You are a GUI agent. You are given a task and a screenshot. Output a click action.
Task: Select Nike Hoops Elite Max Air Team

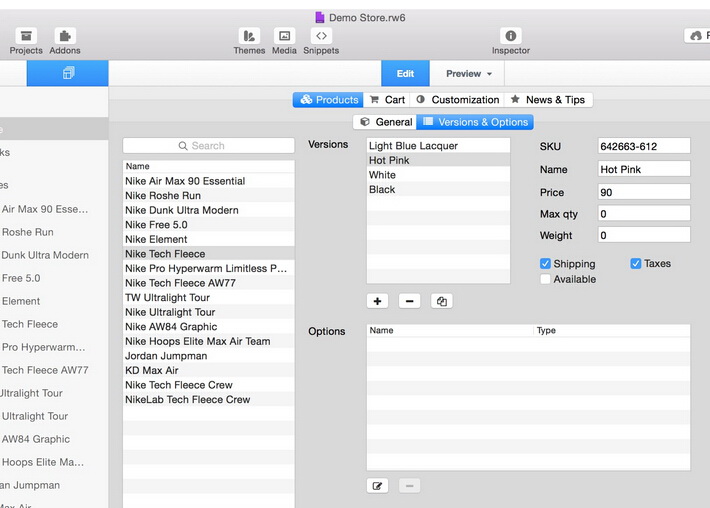[x=208, y=341]
